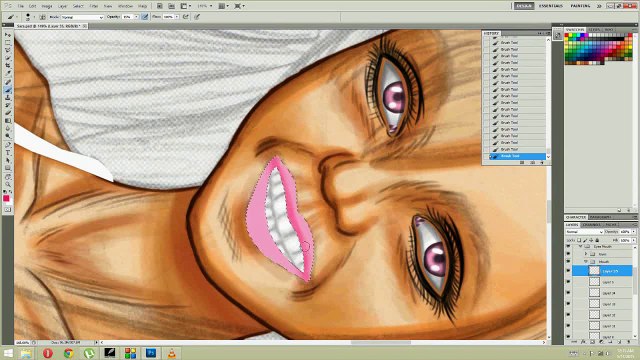This screenshot has width=640, height=360.
Task: Click the foreground color swatch
Action: [x=6, y=198]
